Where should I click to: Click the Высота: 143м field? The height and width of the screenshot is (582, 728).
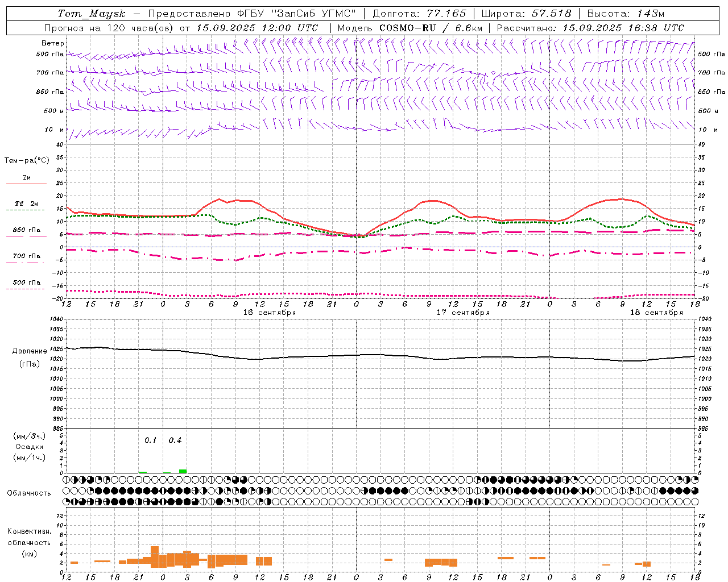[x=625, y=14]
